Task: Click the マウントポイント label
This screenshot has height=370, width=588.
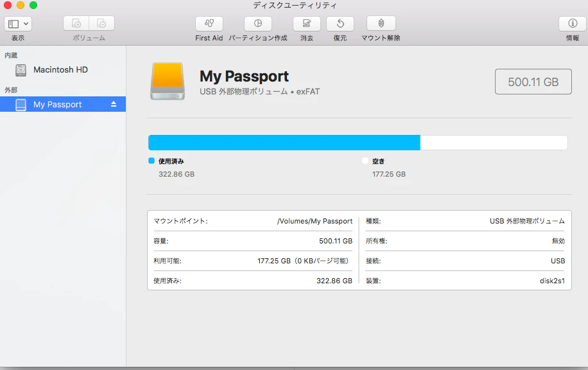Action: click(180, 221)
